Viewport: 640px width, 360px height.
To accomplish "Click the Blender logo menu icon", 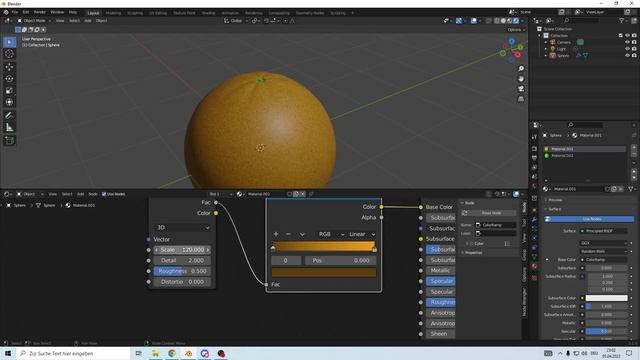I will [6, 13].
